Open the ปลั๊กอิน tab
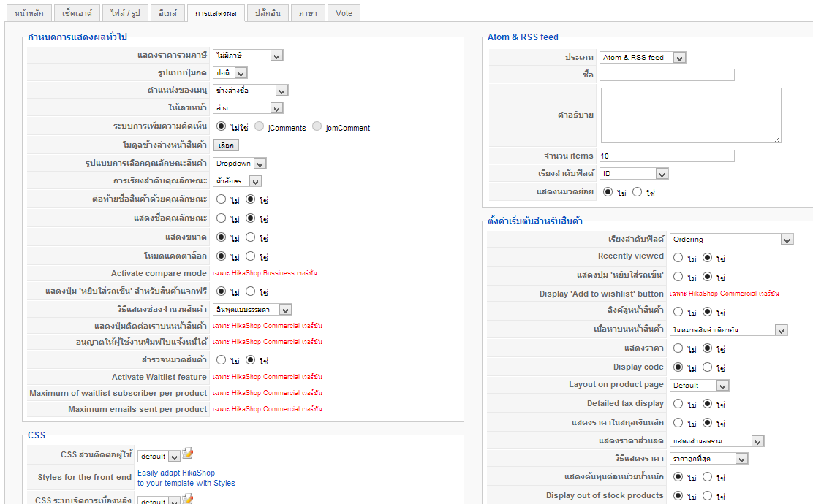The height and width of the screenshot is (504, 813). pos(268,13)
